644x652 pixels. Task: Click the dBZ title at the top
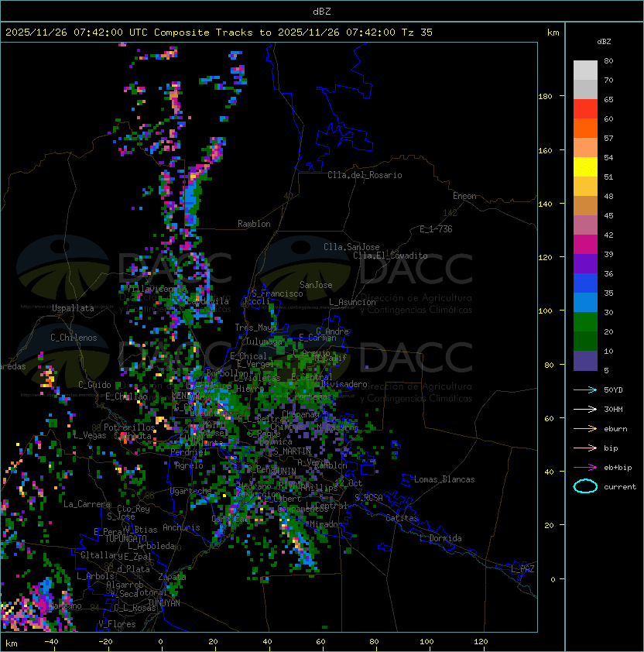(x=322, y=12)
